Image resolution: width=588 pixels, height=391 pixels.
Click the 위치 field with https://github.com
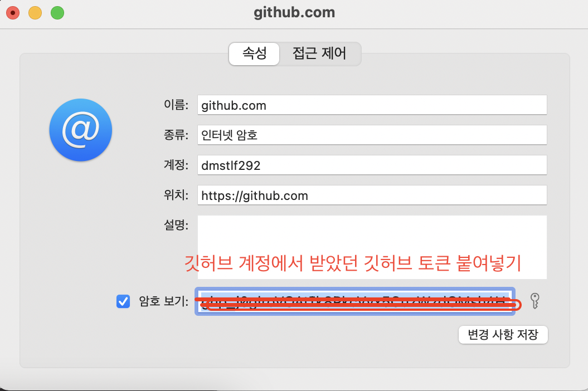point(372,195)
